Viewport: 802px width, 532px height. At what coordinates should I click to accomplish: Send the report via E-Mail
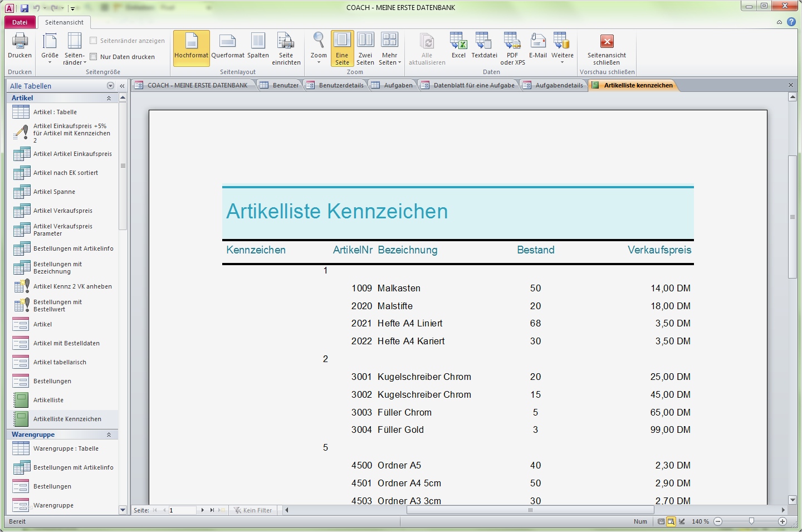click(x=537, y=47)
